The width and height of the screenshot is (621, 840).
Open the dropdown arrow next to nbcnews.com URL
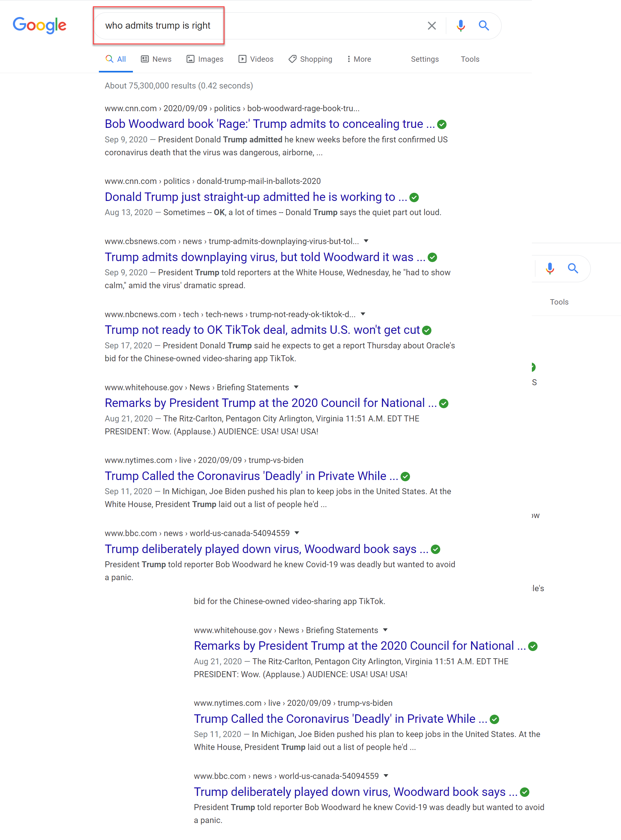pos(363,314)
